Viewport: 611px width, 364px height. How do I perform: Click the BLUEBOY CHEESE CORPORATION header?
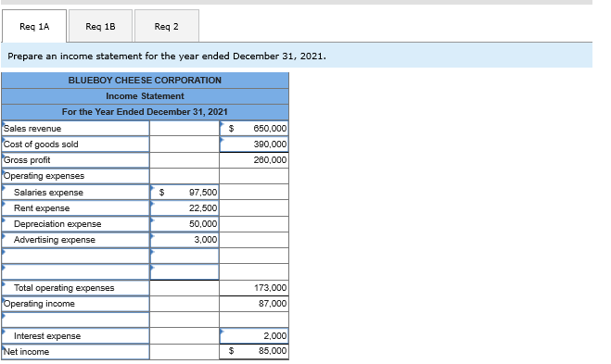tap(145, 81)
